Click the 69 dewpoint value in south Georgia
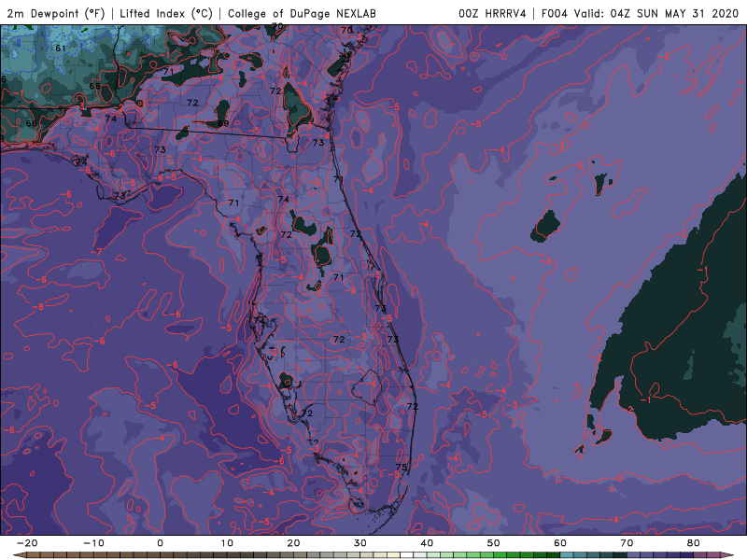Screen dimensions: 747x560 [x=223, y=123]
